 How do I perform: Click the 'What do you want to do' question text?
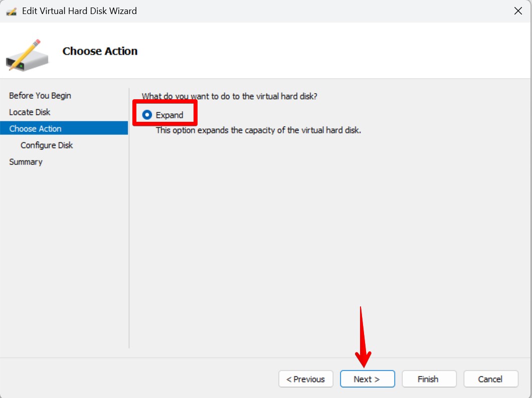click(229, 96)
